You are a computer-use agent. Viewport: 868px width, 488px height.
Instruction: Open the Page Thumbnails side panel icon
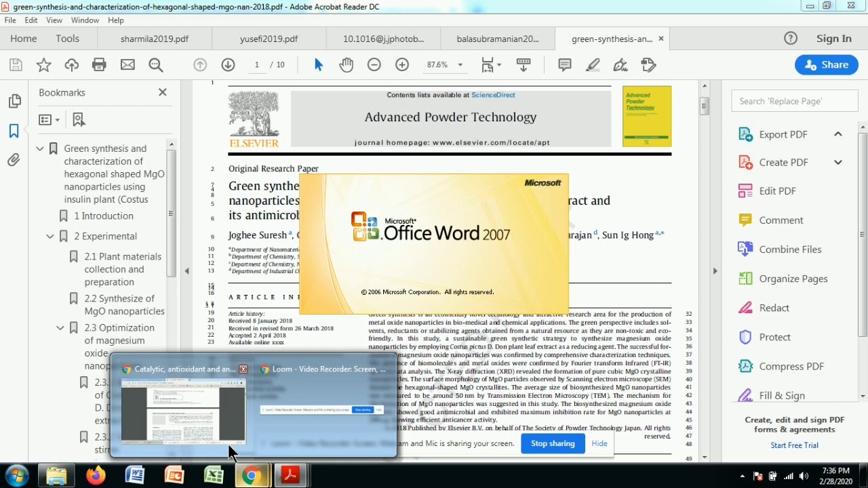coord(14,101)
